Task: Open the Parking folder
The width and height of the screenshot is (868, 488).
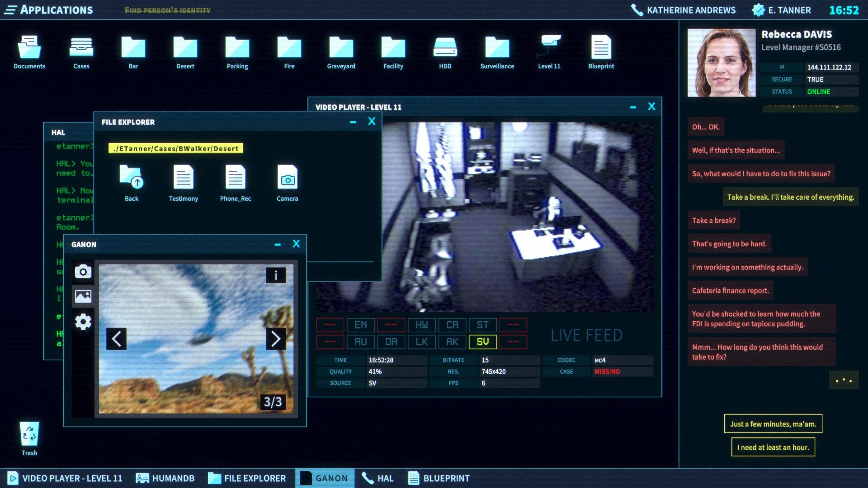Action: pos(237,52)
